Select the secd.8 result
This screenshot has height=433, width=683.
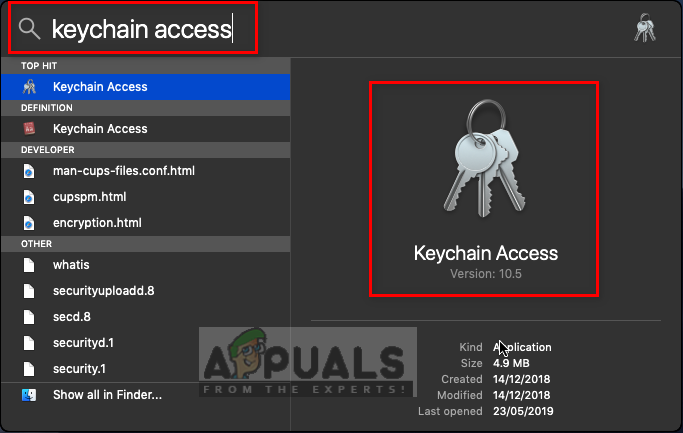[x=145, y=317]
